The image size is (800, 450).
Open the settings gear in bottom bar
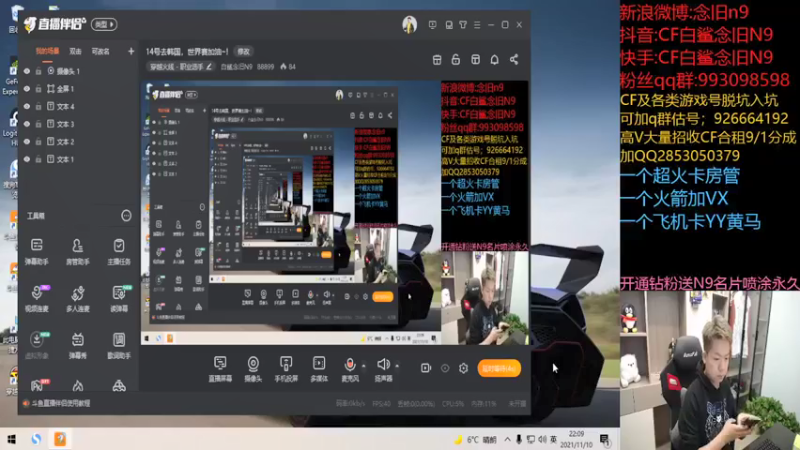pyautogui.click(x=463, y=368)
